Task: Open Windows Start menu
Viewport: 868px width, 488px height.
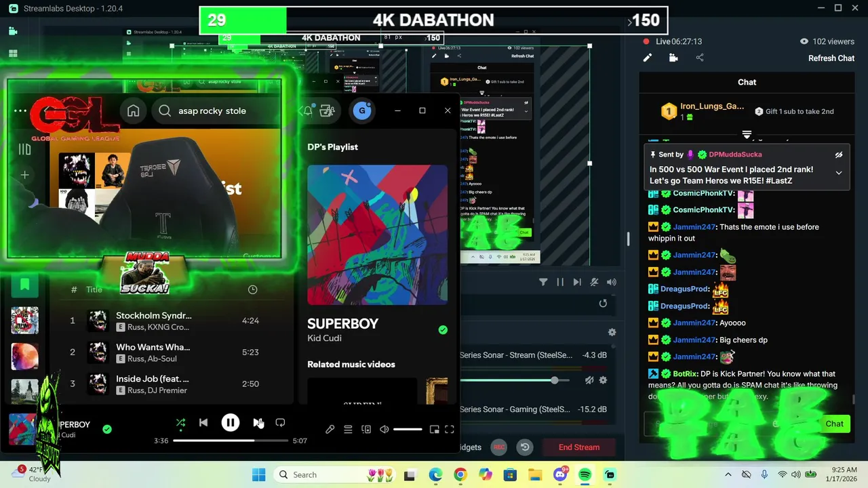Action: (259, 474)
